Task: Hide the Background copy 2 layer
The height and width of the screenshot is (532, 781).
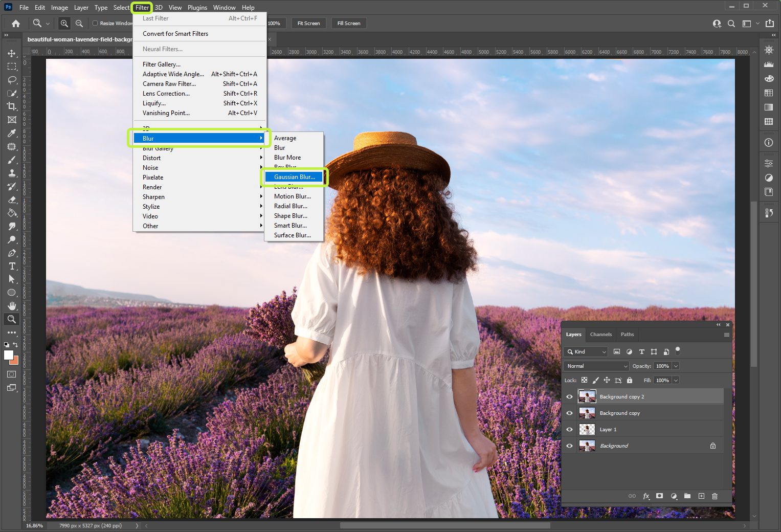Action: click(569, 396)
